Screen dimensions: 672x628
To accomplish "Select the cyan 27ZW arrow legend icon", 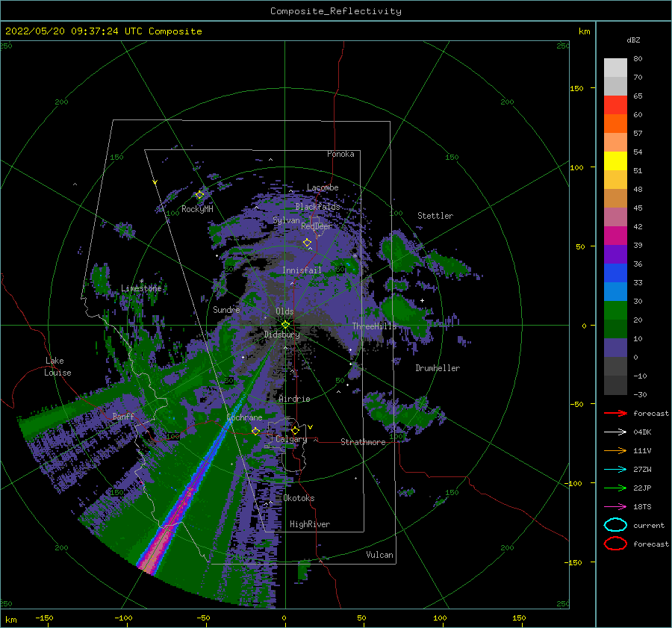I will 615,470.
